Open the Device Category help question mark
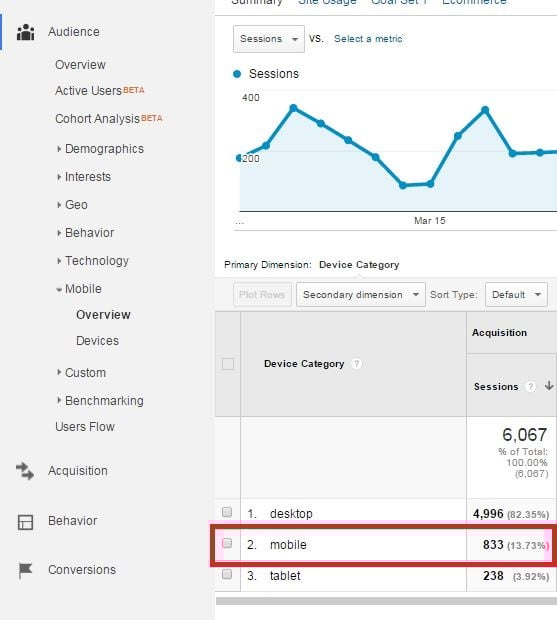 356,363
